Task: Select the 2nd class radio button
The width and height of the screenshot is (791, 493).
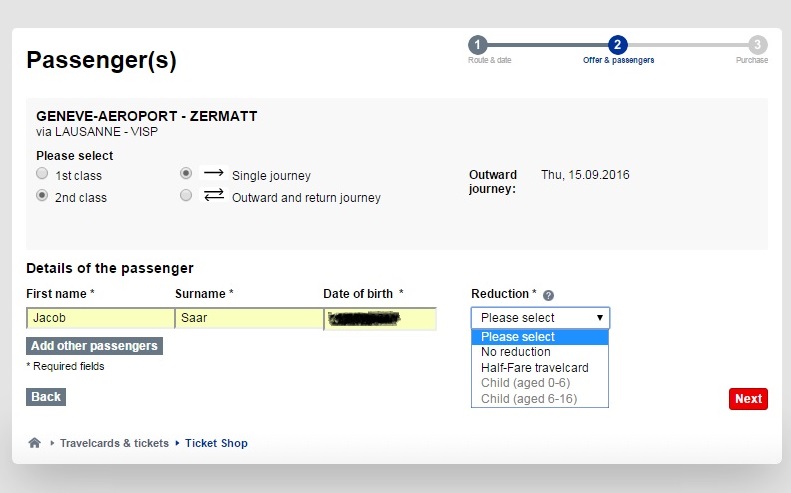Action: [42, 195]
